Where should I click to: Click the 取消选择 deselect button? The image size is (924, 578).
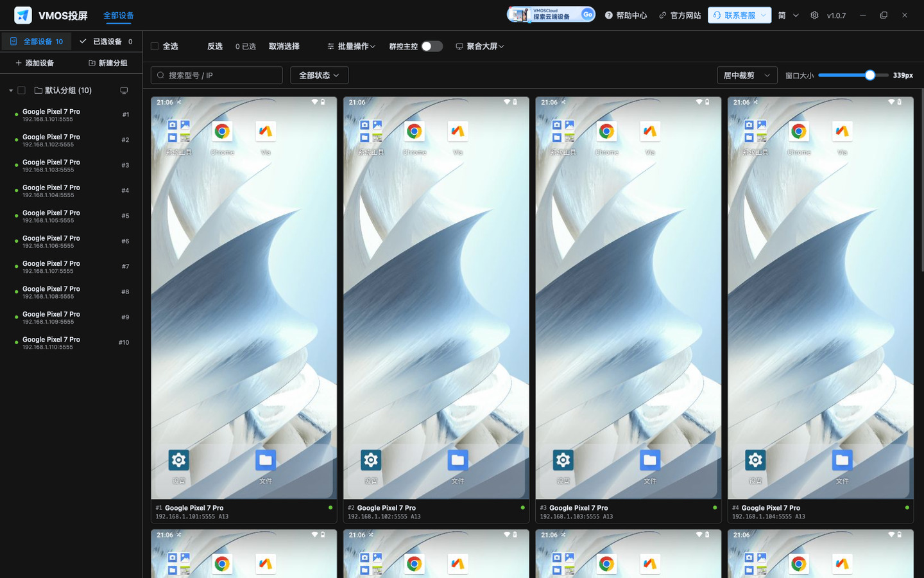[284, 46]
